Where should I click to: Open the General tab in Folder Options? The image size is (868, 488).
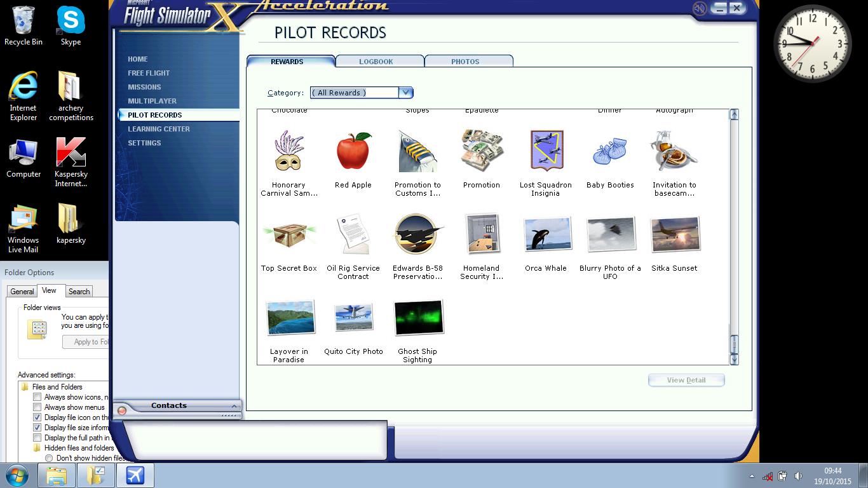click(22, 291)
